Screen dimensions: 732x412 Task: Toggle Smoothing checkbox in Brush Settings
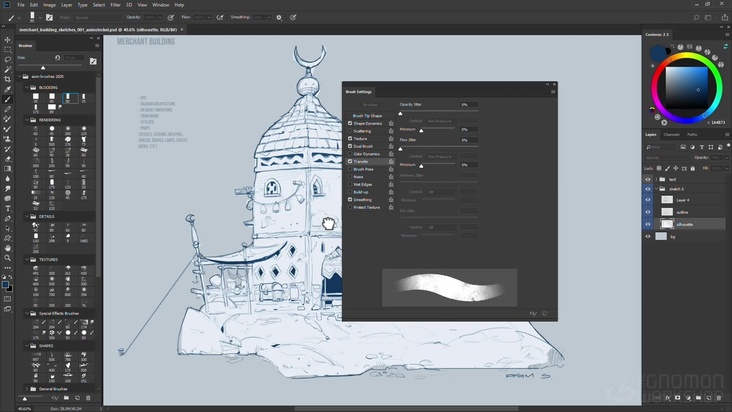coord(350,200)
